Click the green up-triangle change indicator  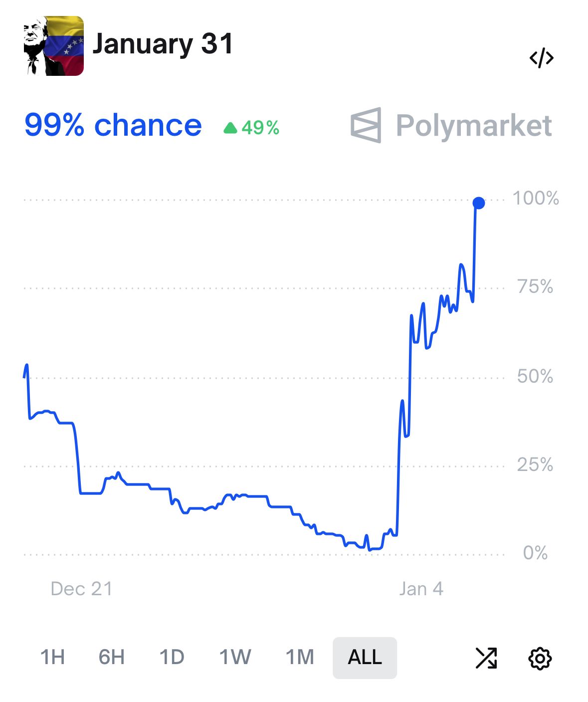point(230,128)
